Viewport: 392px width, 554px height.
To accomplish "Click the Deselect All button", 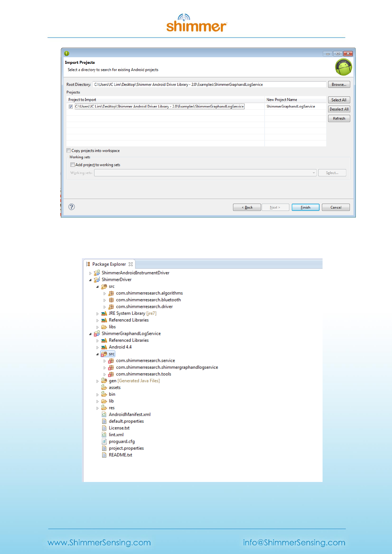I will 339,109.
